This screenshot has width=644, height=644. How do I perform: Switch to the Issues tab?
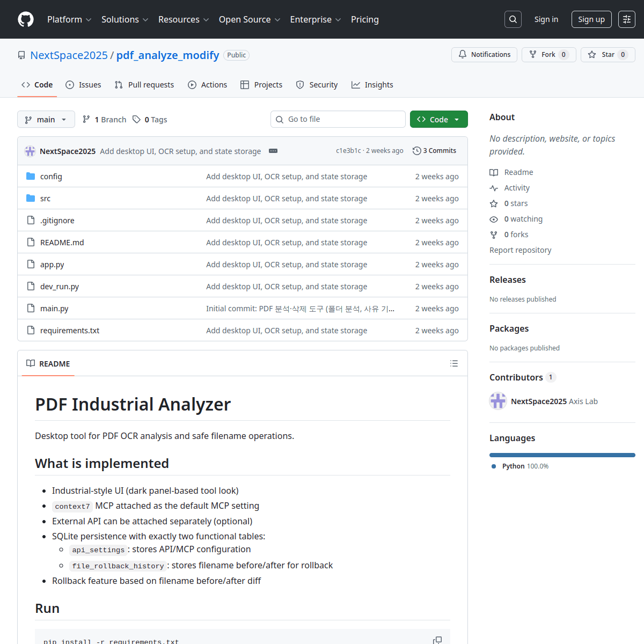coord(83,85)
